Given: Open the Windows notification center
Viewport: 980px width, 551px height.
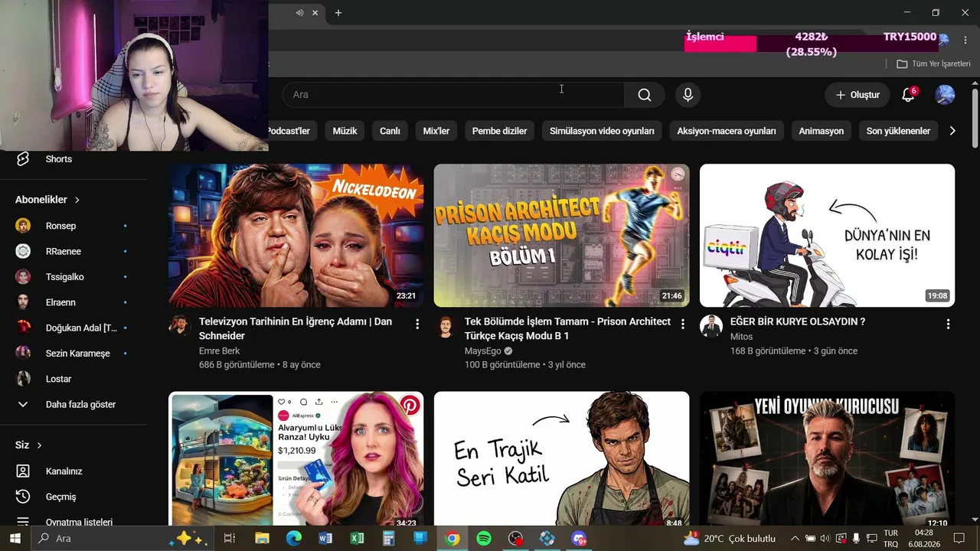Looking at the screenshot, I should click(x=960, y=539).
